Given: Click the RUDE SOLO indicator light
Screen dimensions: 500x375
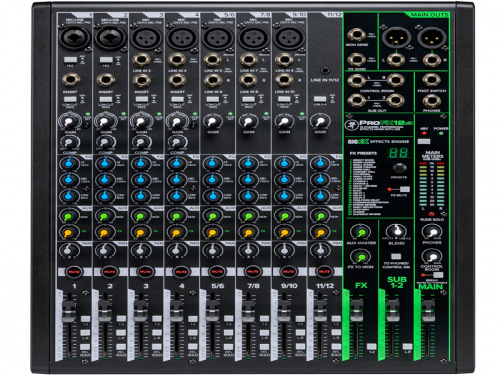Looking at the screenshot, I should tap(432, 214).
